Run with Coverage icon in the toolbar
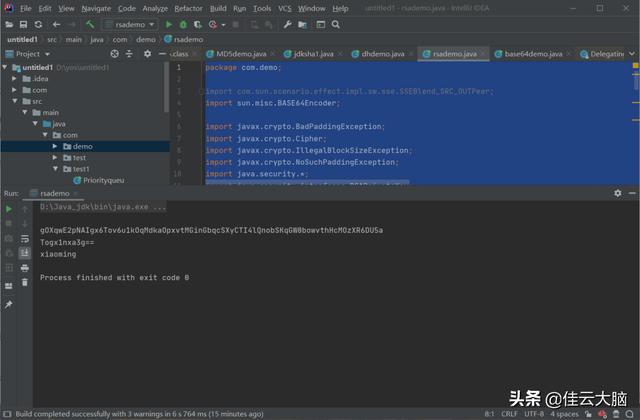640x420 pixels. [x=198, y=24]
